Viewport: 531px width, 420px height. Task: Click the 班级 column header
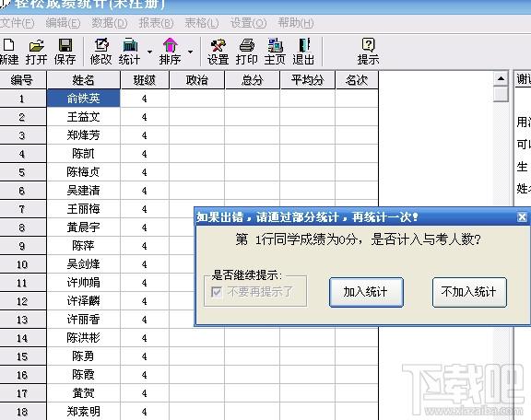145,80
